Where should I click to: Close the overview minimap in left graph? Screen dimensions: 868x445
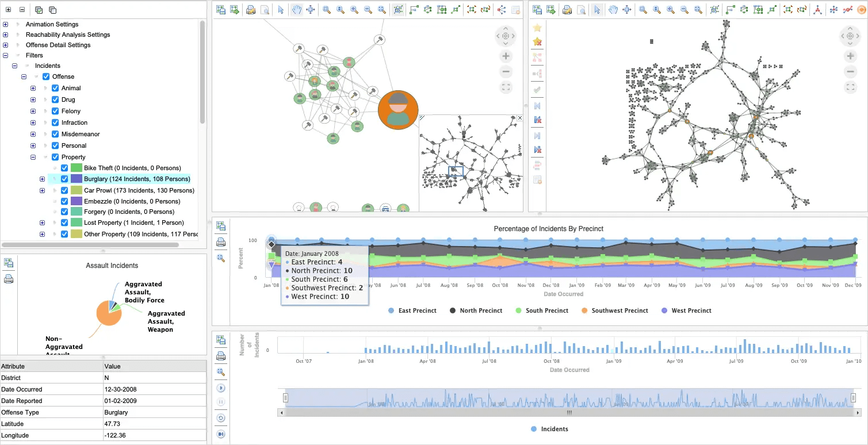[520, 117]
